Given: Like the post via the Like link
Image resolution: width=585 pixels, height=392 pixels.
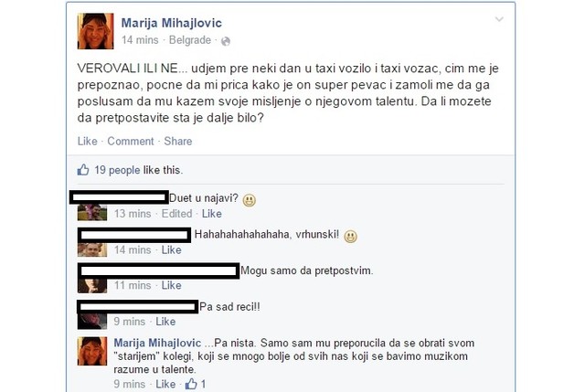Looking at the screenshot, I should [88, 141].
